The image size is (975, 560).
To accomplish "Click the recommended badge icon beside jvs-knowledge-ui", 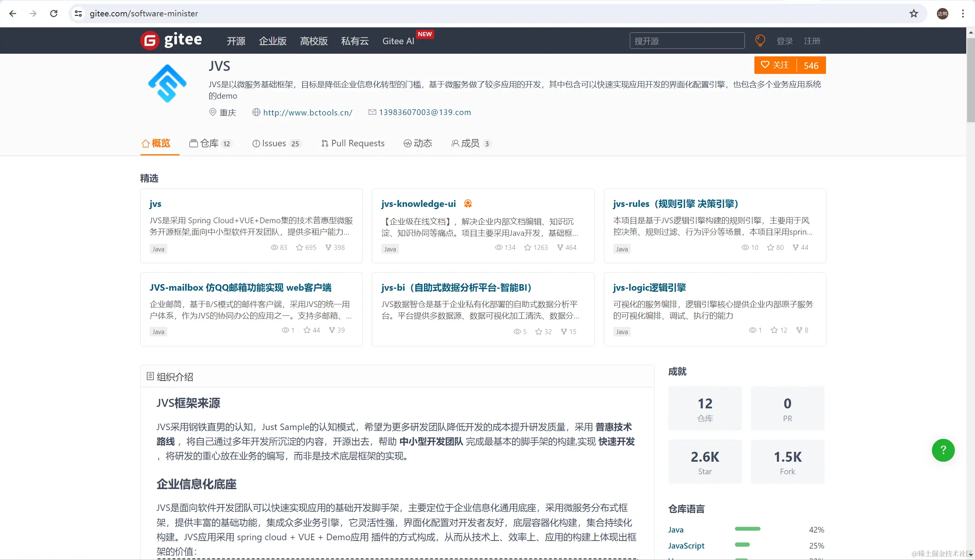I will pyautogui.click(x=468, y=203).
